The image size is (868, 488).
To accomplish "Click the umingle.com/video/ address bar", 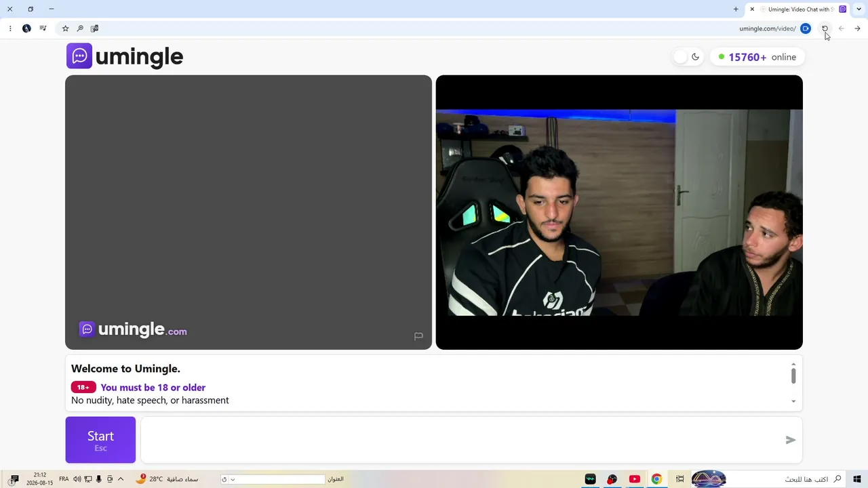I will click(x=768, y=28).
